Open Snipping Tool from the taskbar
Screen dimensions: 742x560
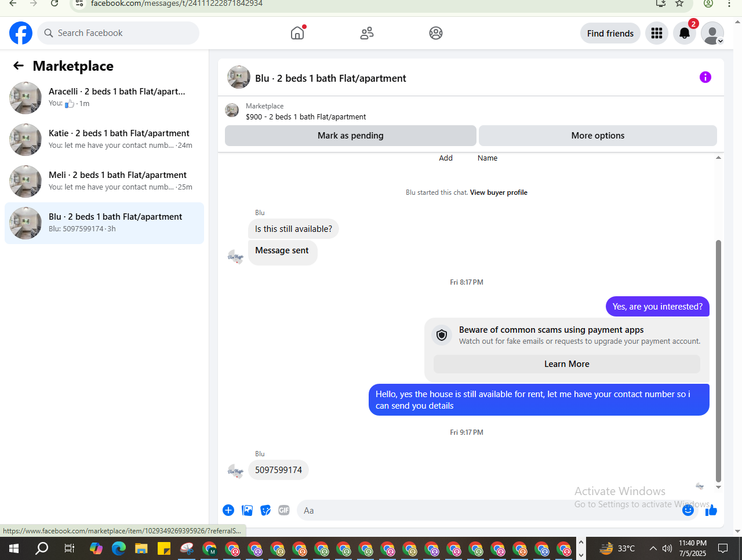[187, 548]
